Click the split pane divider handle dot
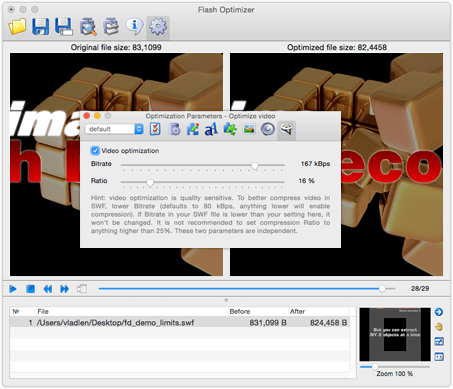This screenshot has height=389, width=453. pos(226,300)
